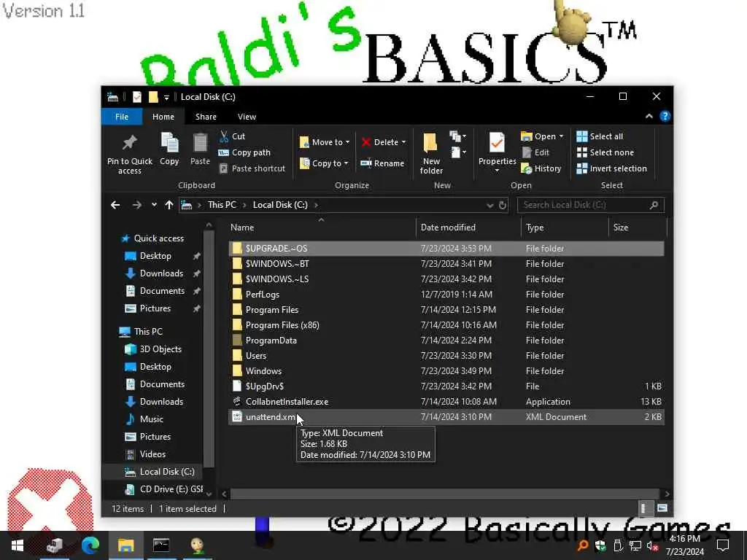The image size is (747, 560).
Task: Click Local Disk (C:) breadcrumb
Action: coord(280,205)
